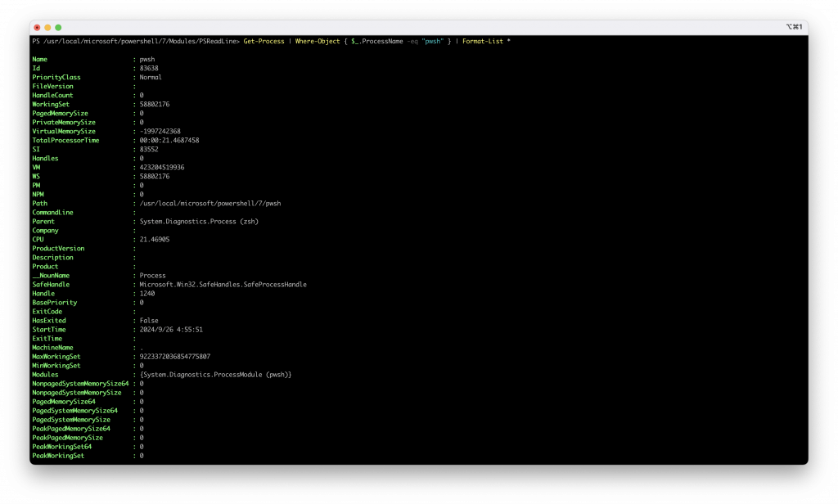Click the PagedSystemMemorySize64 property label

pyautogui.click(x=74, y=411)
